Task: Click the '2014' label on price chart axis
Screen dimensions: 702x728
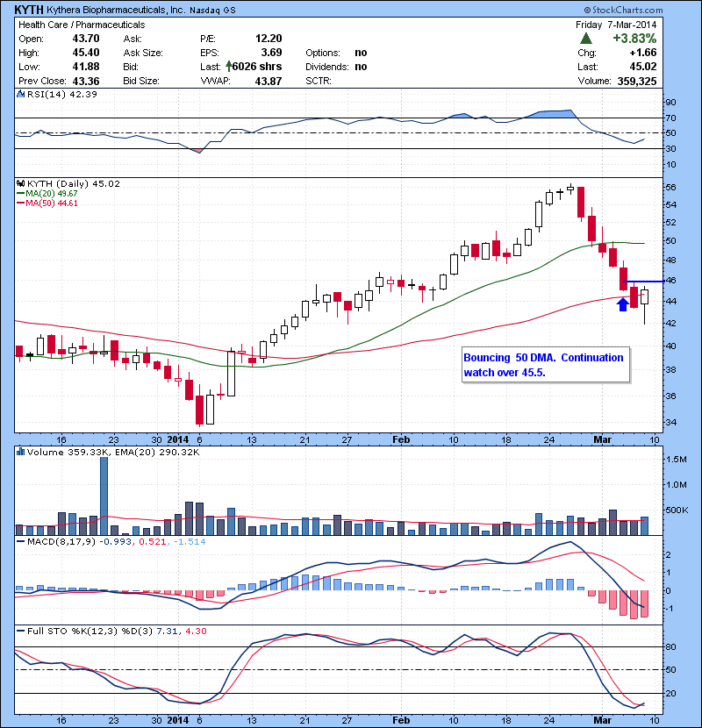Action: pos(177,439)
